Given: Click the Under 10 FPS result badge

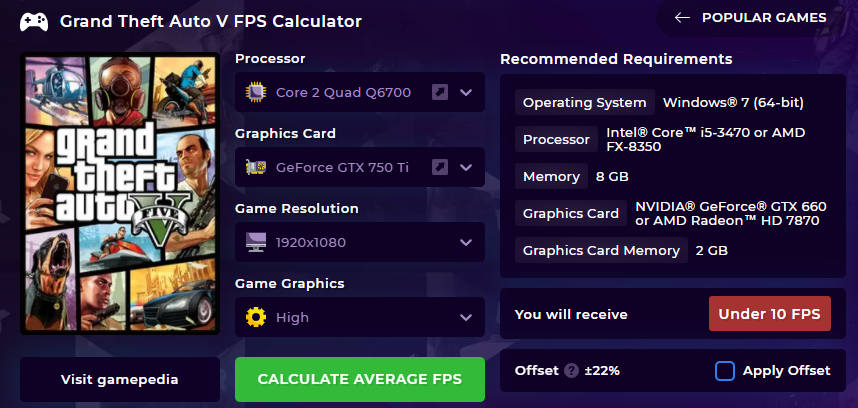Looking at the screenshot, I should (769, 314).
